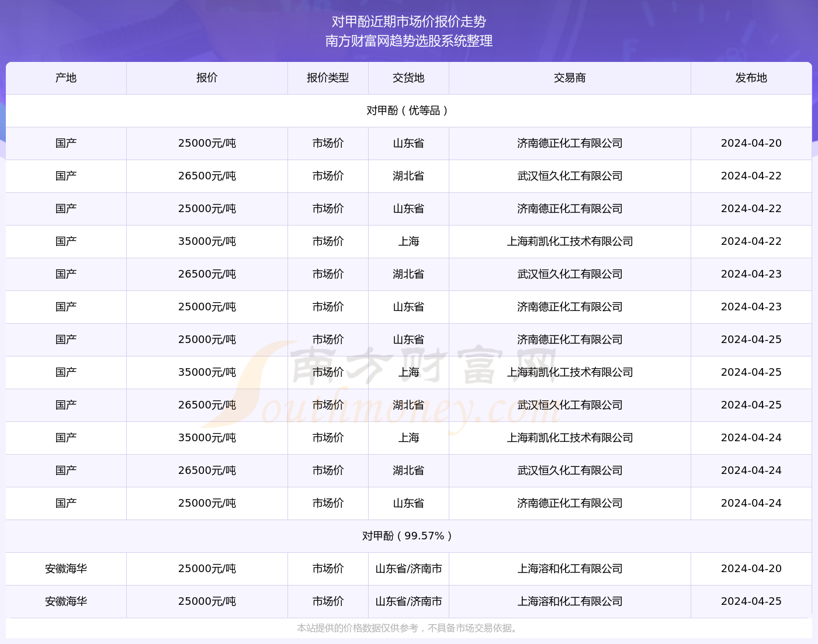This screenshot has width=818, height=644.
Task: Click the 产地 column header
Action: 66,78
